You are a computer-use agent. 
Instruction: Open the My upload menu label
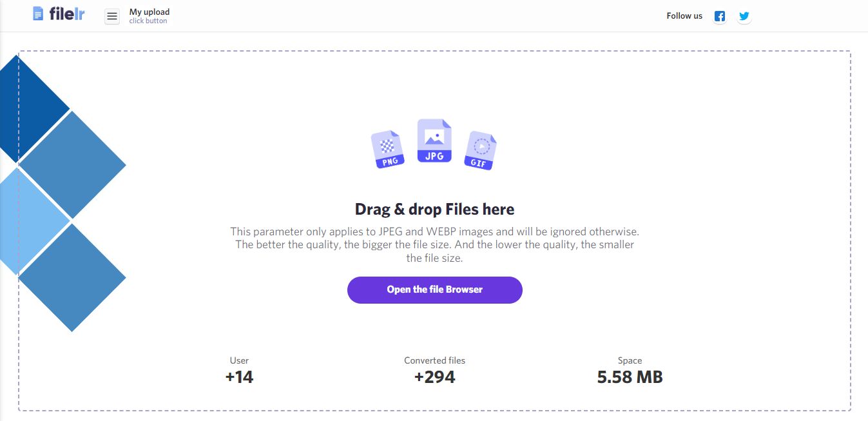tap(149, 12)
